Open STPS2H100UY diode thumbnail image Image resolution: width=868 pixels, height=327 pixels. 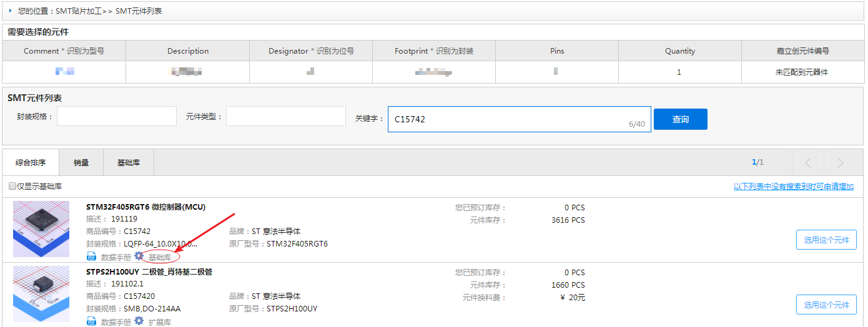point(41,295)
